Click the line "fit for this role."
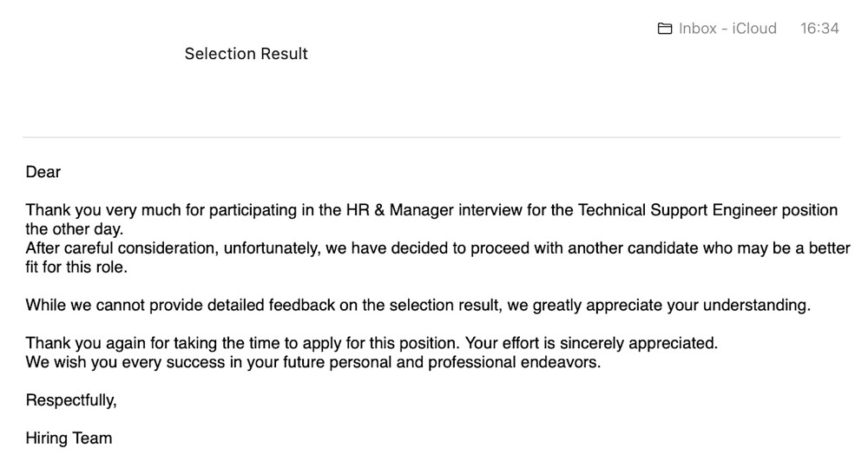The height and width of the screenshot is (475, 868). [76, 267]
